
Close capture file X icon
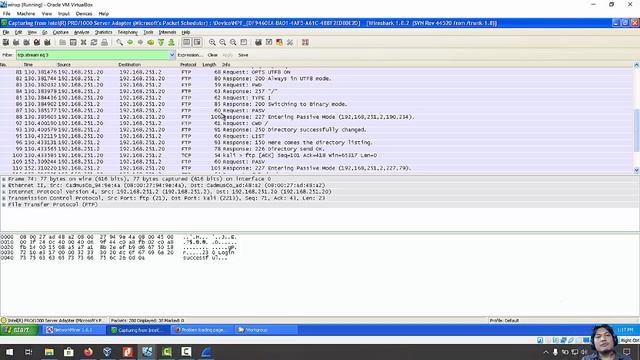tap(83, 42)
